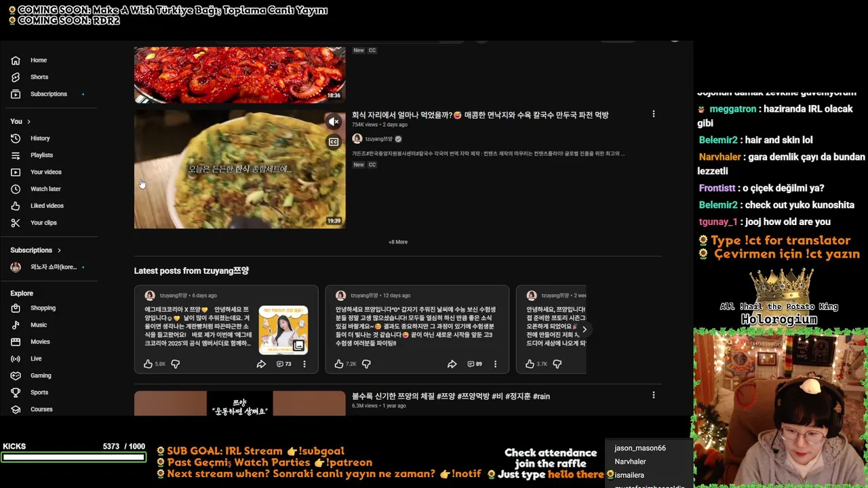The width and height of the screenshot is (868, 488).
Task: Expand the sidebar Subscriptions heading
Action: pyautogui.click(x=35, y=250)
